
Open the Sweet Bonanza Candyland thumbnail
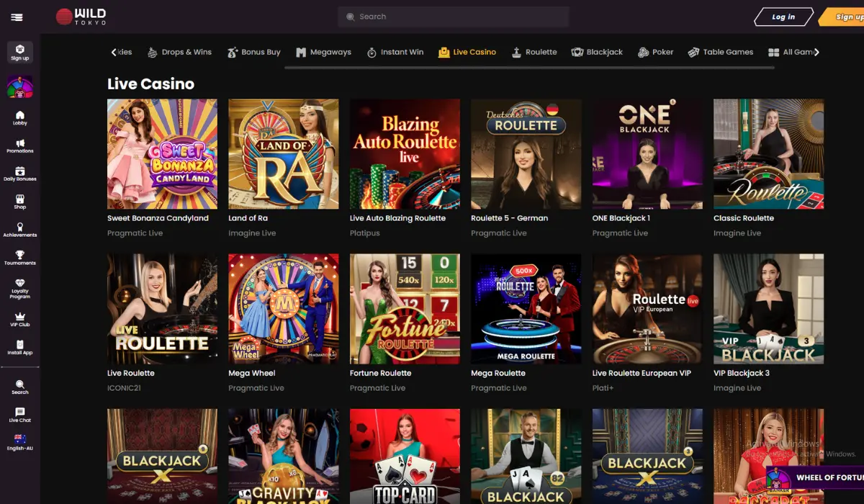[162, 154]
